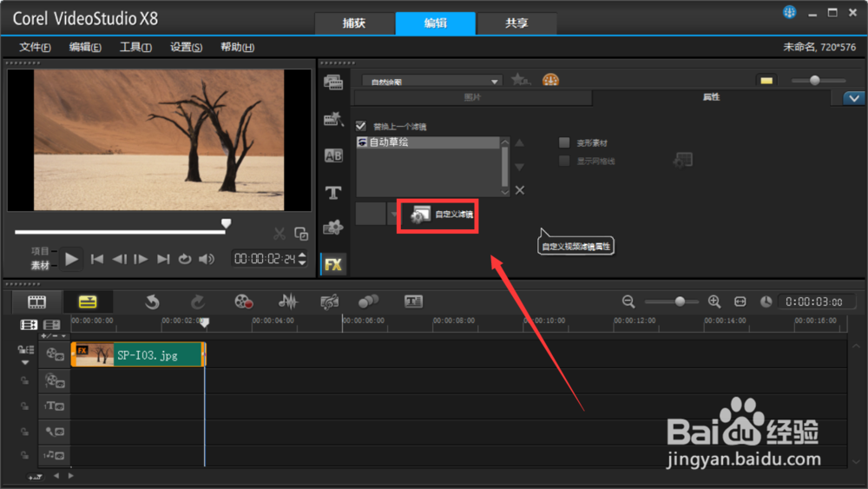Open Record/Capture option
The width and height of the screenshot is (868, 489).
pyautogui.click(x=244, y=301)
